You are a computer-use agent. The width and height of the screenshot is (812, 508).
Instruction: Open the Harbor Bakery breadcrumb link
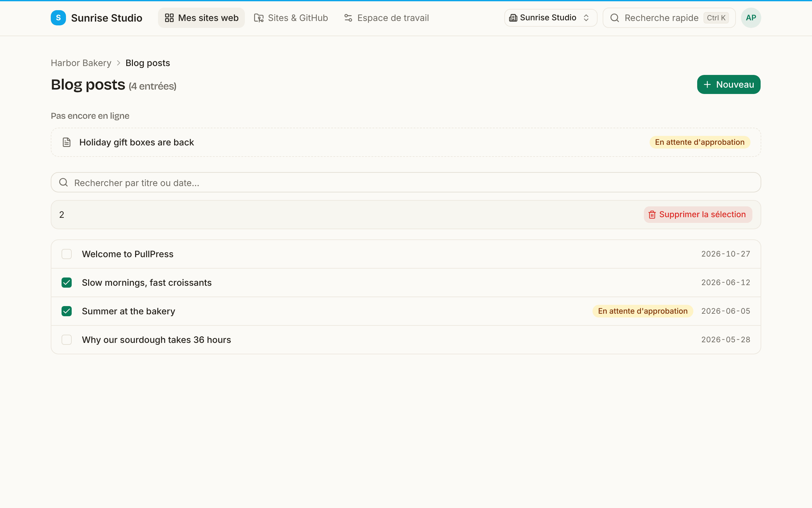click(81, 63)
